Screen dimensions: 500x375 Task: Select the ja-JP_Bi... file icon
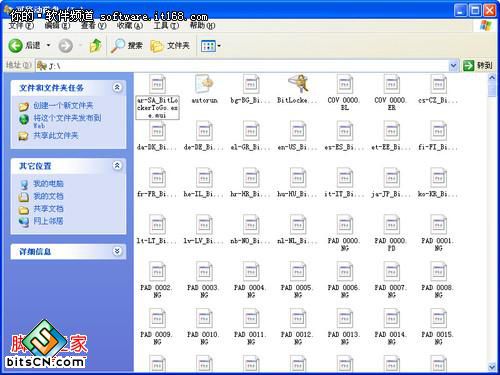392,178
